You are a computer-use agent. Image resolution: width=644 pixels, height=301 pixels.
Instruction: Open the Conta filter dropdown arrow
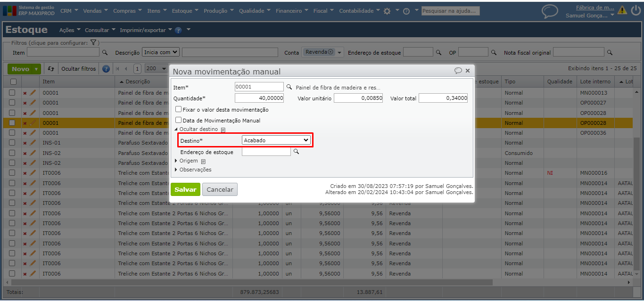339,53
